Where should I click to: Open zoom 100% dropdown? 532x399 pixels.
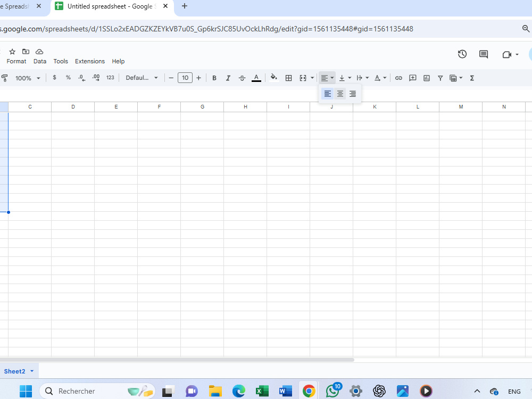click(x=28, y=78)
